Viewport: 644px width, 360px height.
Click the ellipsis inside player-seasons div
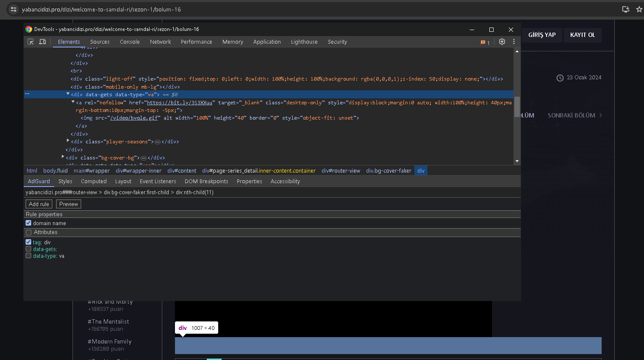[x=157, y=142]
